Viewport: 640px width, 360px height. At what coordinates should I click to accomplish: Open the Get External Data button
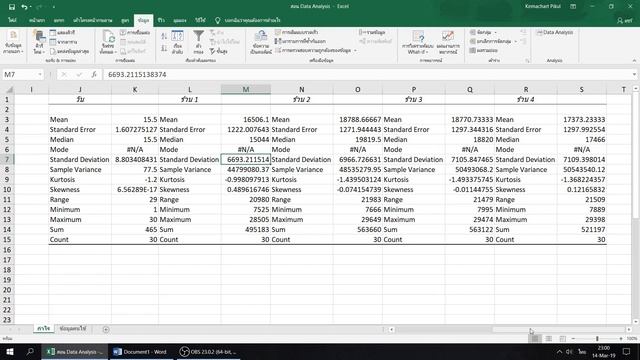[13, 41]
